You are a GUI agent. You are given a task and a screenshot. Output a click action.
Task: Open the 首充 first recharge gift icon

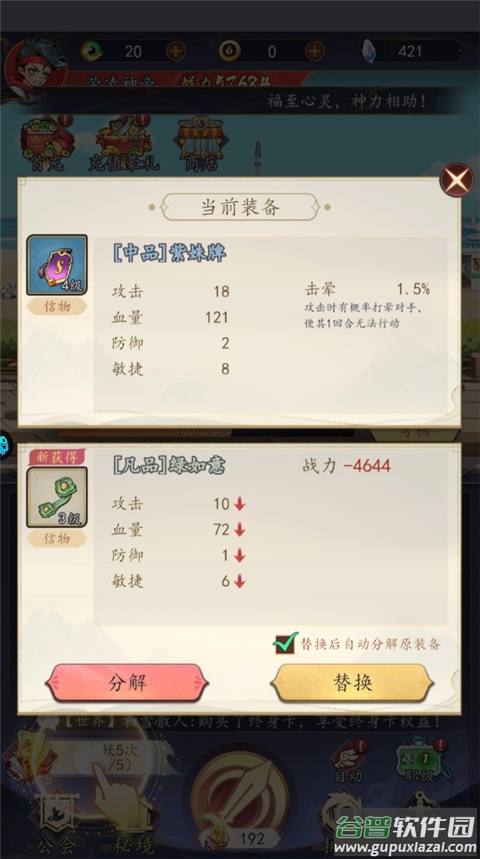[x=47, y=144]
